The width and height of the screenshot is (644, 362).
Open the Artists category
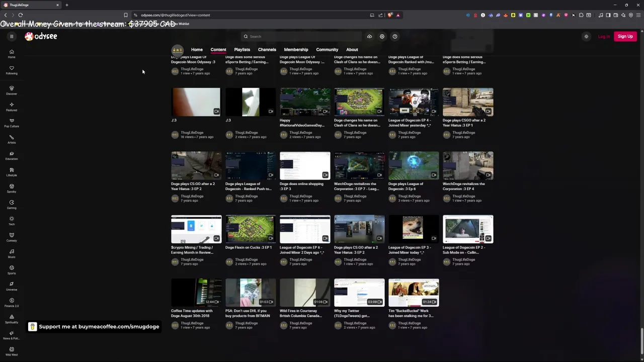pos(12,140)
